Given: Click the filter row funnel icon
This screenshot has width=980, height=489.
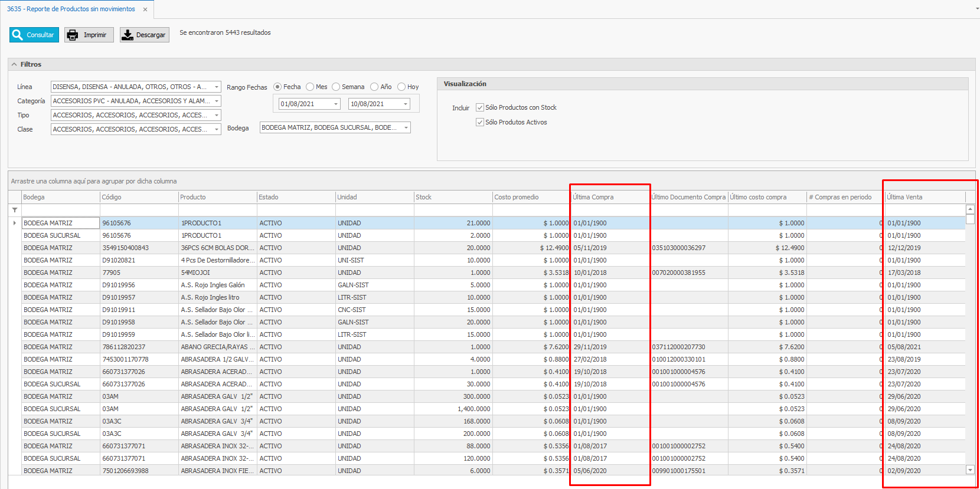Looking at the screenshot, I should (15, 210).
